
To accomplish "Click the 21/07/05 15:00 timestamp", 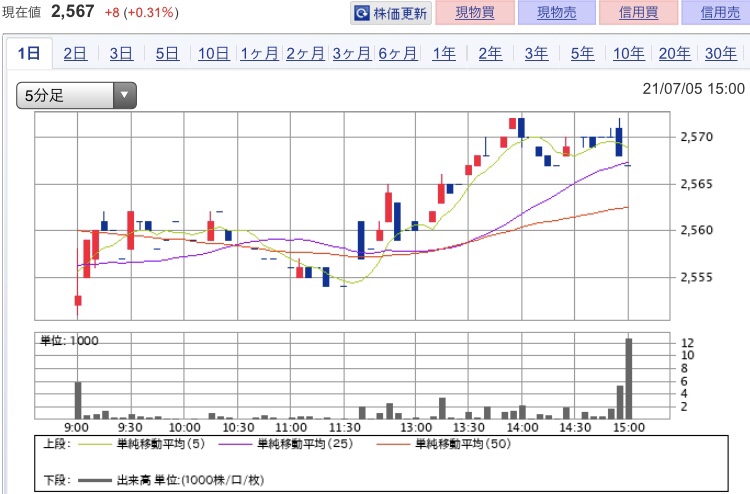I will point(694,89).
